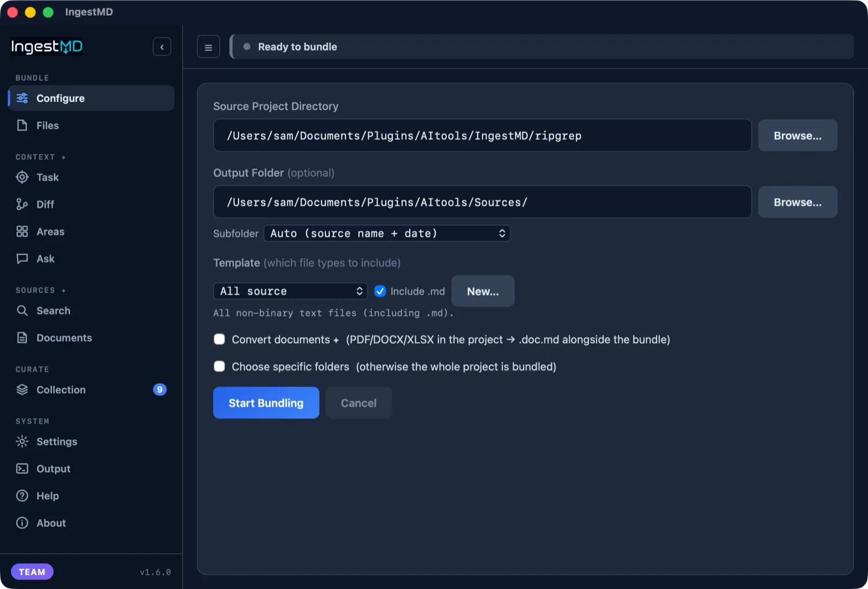The width and height of the screenshot is (868, 589).
Task: Click the TEAM plan badge
Action: tap(32, 572)
